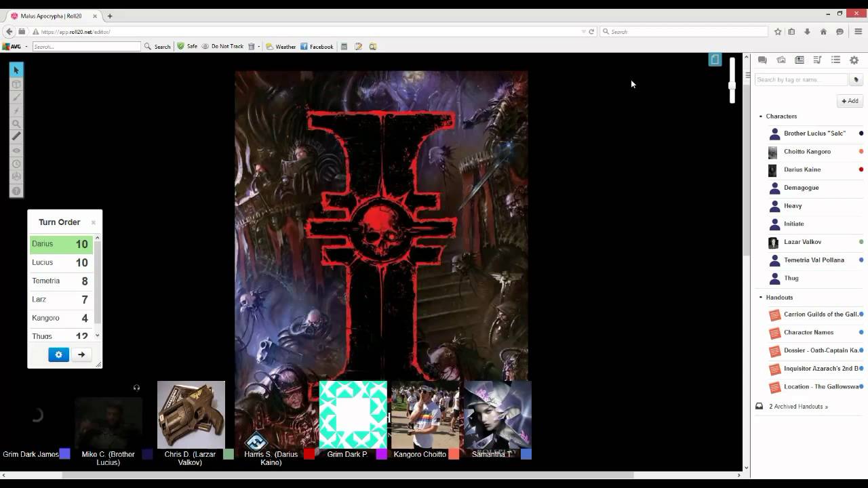Toggle the Do Not Track option
The image size is (868, 488).
(x=222, y=47)
